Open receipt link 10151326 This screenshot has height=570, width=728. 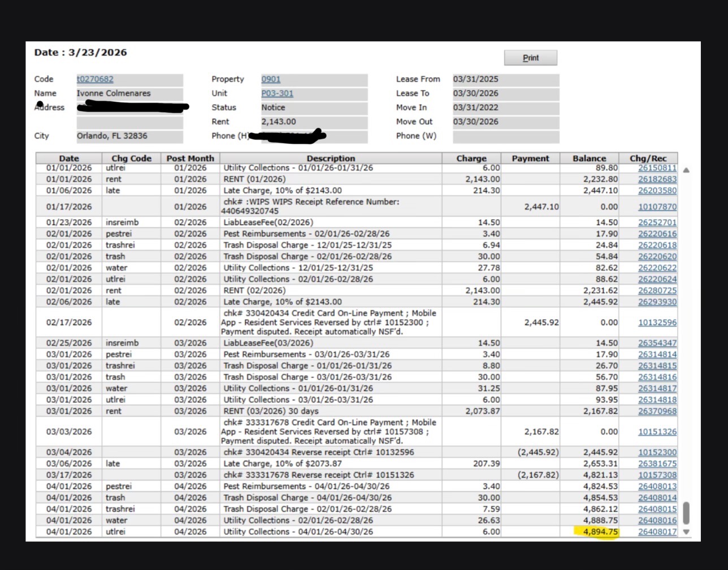tap(657, 432)
